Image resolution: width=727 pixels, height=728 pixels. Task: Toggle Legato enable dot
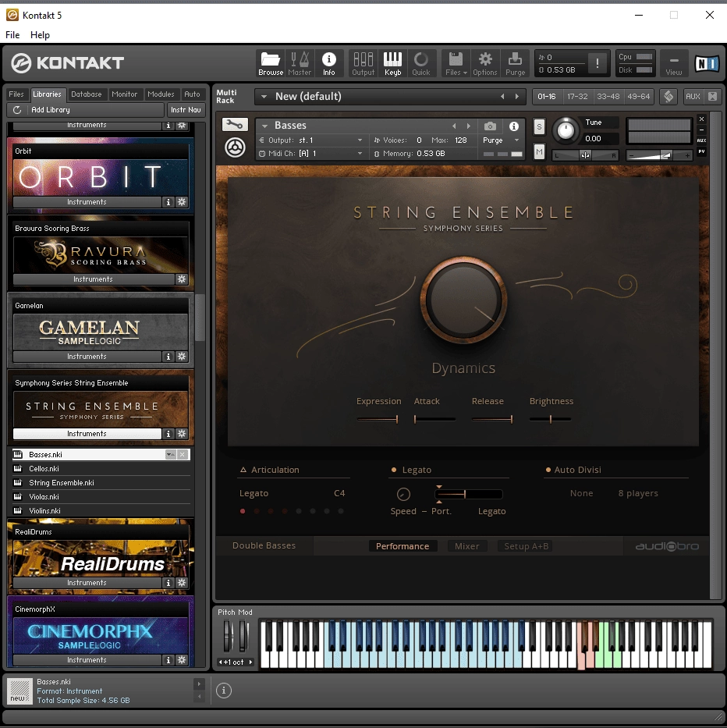coord(394,470)
